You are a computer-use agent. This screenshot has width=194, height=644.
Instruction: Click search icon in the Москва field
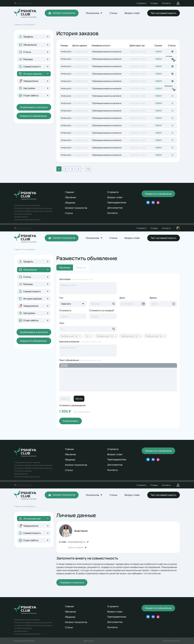point(113,304)
